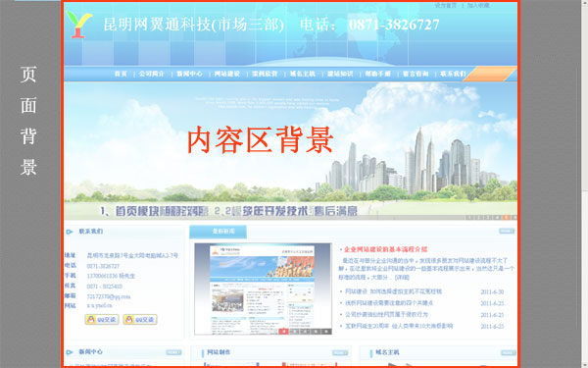
Task: Click 设为首页 link at top right
Action: coord(446,5)
